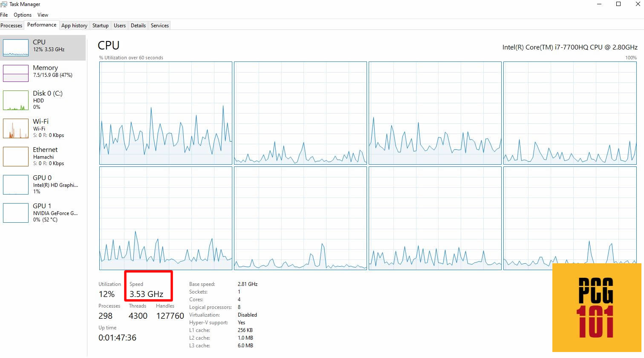Switch to the Processes tab
This screenshot has height=358, width=644.
(x=11, y=25)
